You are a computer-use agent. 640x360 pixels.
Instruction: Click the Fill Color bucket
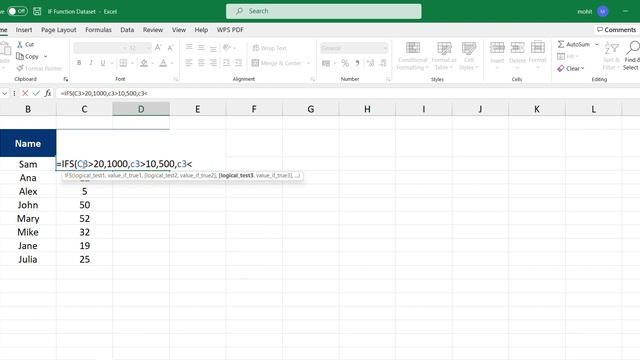tap(144, 63)
